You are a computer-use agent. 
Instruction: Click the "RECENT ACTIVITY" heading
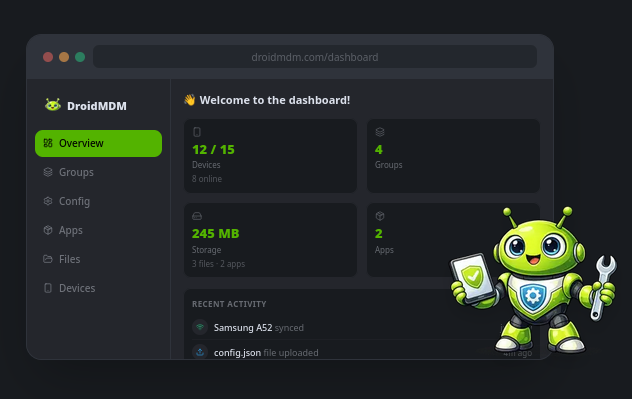(229, 304)
